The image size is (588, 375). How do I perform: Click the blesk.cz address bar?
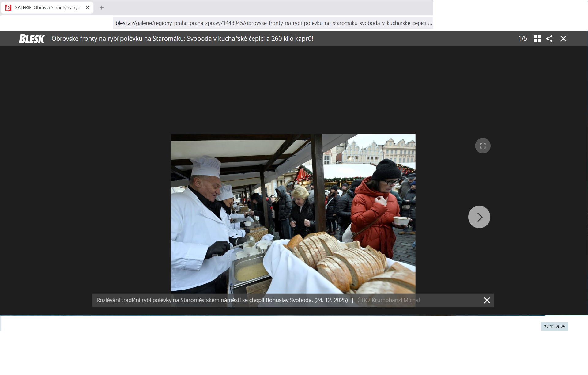pos(273,23)
